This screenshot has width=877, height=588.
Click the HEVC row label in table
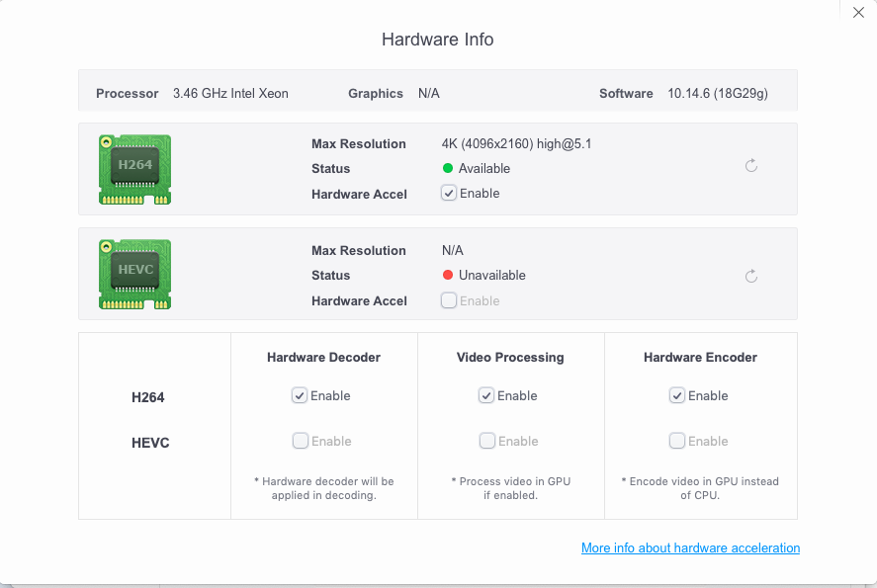coord(150,443)
